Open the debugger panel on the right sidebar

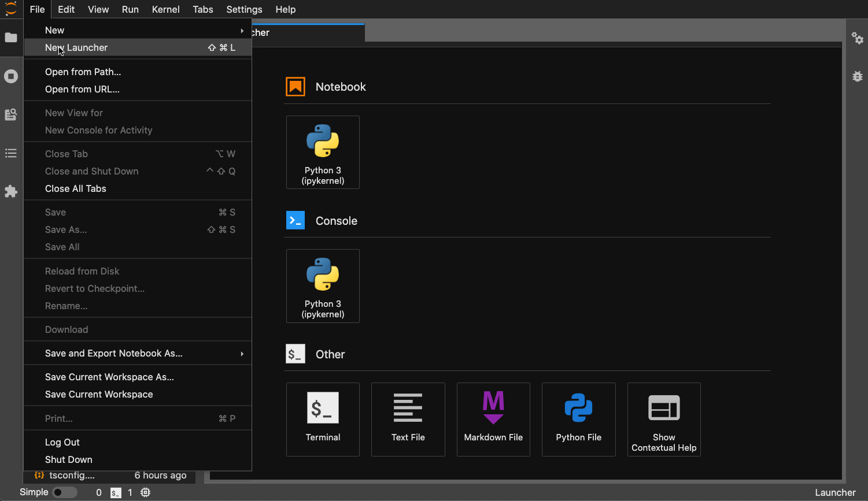(858, 76)
